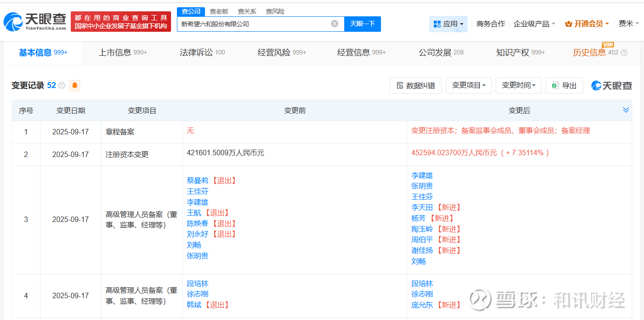Select the 公司发展 tab

(441, 53)
